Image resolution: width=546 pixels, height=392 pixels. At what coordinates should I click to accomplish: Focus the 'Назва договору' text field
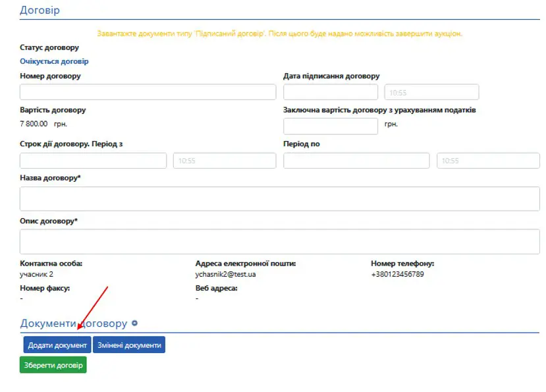pos(279,198)
